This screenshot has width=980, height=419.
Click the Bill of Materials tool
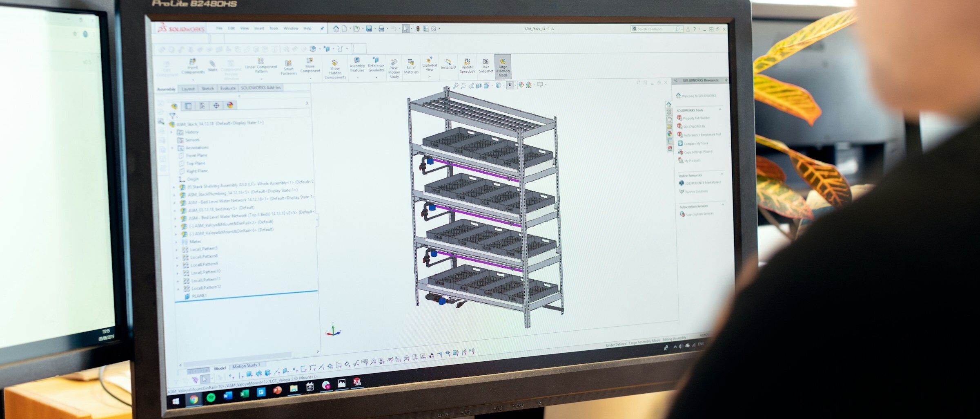pos(411,67)
